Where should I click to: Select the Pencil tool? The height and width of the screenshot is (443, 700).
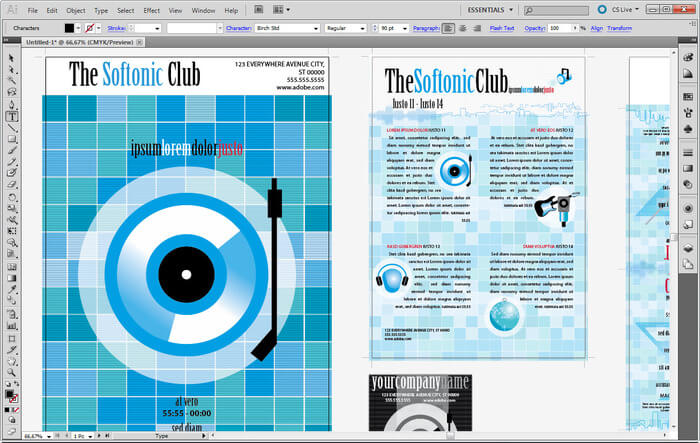(12, 162)
